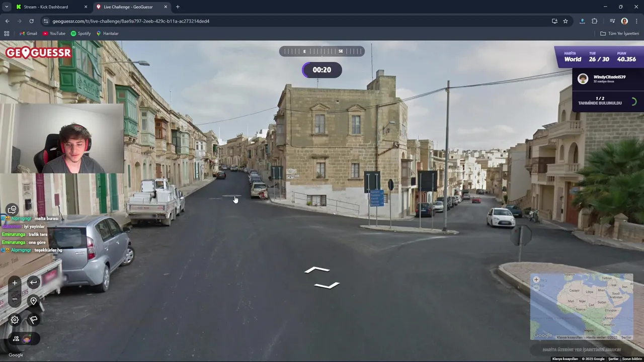Click chat message 'malta burası'

[x=46, y=219]
